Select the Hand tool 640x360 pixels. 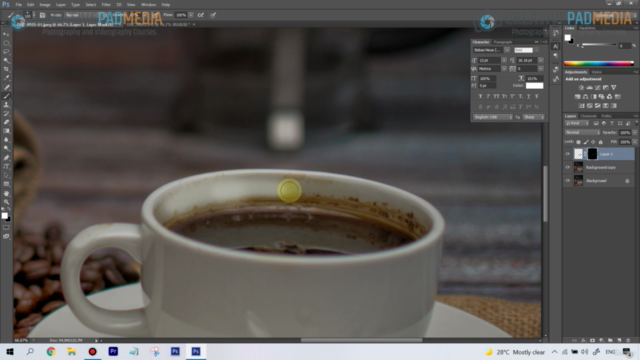[x=6, y=193]
